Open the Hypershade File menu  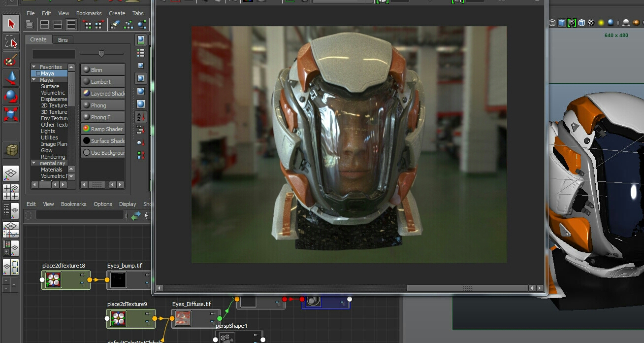(x=31, y=13)
